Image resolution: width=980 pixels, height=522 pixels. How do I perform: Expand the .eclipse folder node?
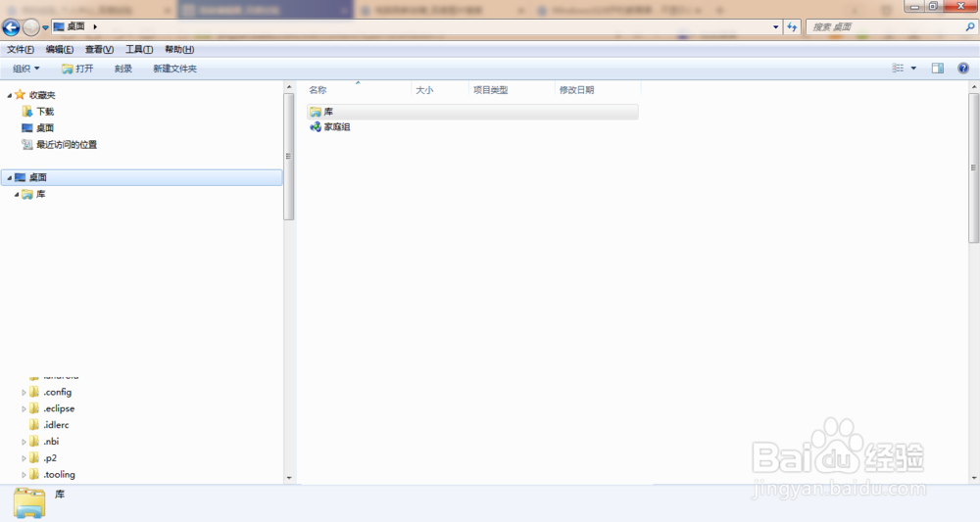(x=24, y=409)
